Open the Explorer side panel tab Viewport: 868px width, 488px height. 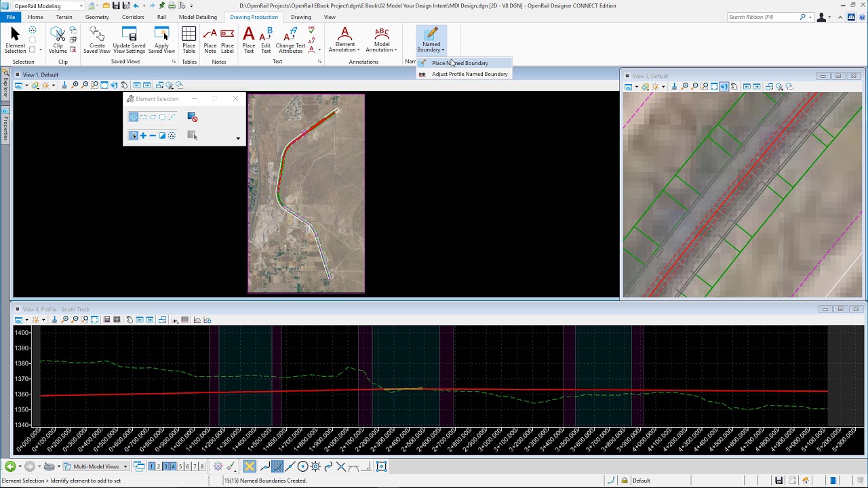(5, 84)
